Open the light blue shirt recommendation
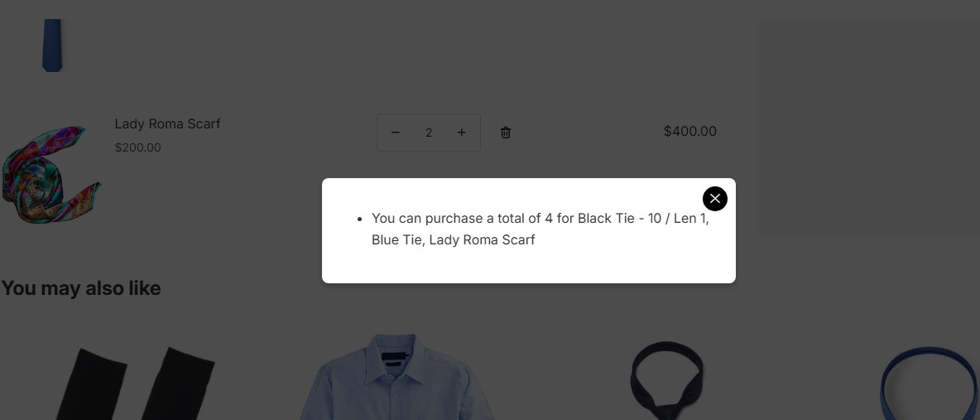 (396, 377)
